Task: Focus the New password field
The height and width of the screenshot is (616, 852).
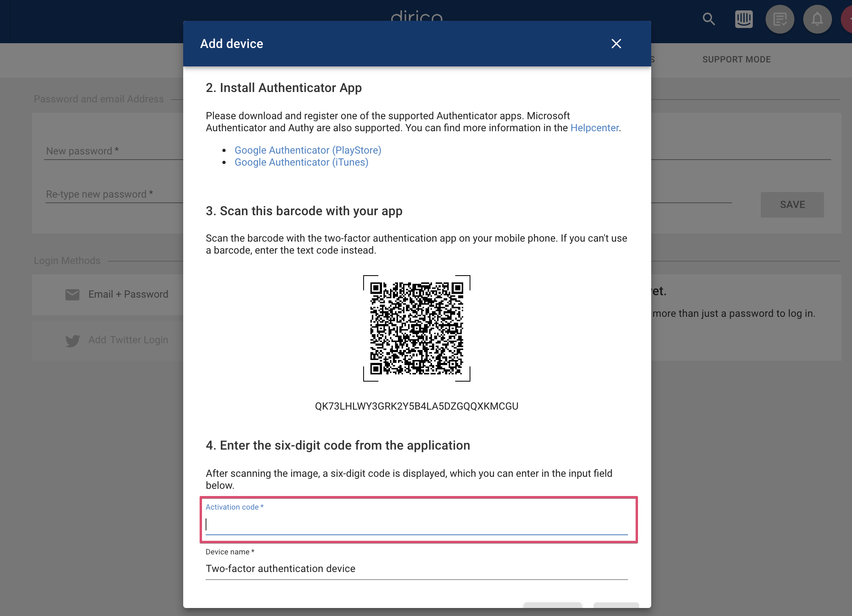Action: click(114, 151)
